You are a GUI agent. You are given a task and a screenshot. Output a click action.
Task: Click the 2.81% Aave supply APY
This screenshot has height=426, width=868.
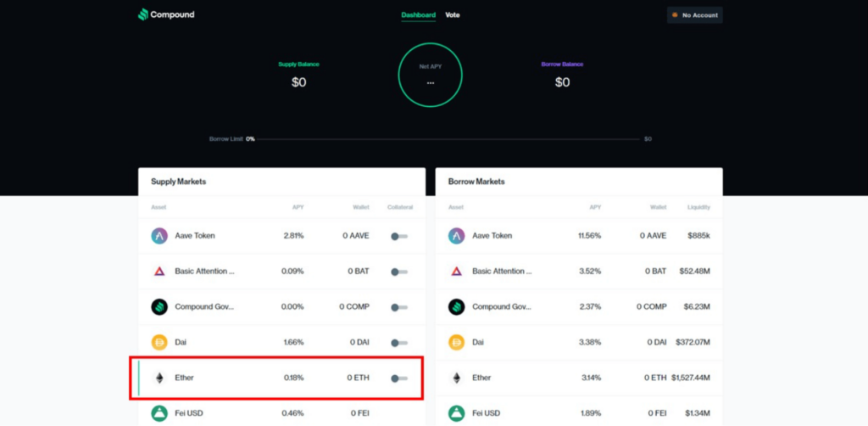[293, 235]
